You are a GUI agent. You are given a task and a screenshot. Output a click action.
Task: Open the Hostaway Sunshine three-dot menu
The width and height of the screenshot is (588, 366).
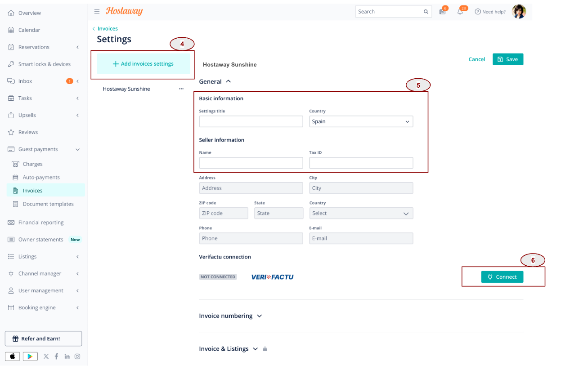(181, 89)
